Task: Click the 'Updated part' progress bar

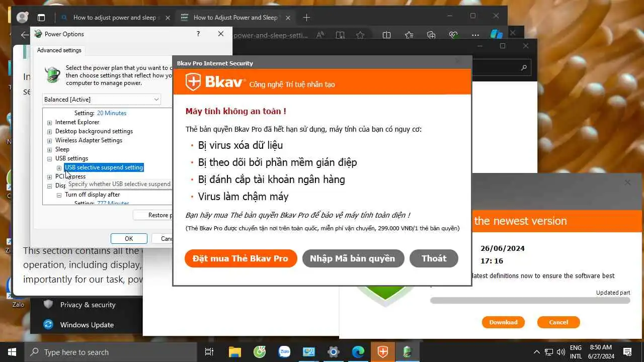Action: (x=530, y=301)
